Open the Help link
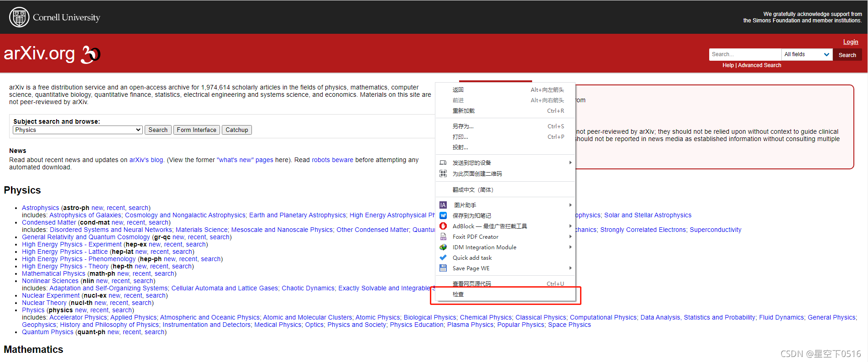This screenshot has height=362, width=868. (x=728, y=65)
